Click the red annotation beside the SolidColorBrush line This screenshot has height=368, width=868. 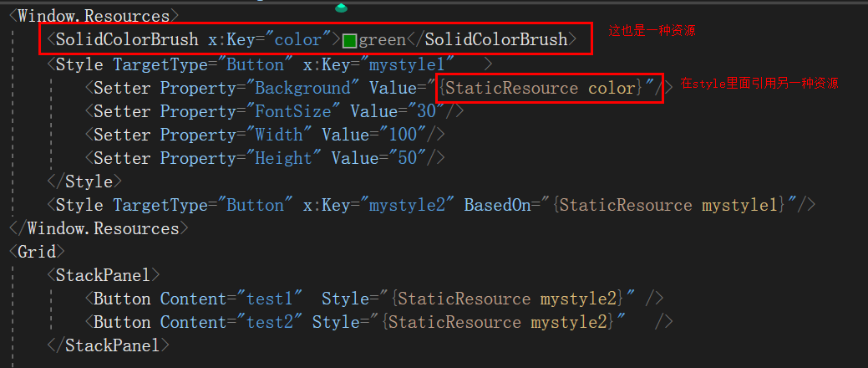(652, 31)
